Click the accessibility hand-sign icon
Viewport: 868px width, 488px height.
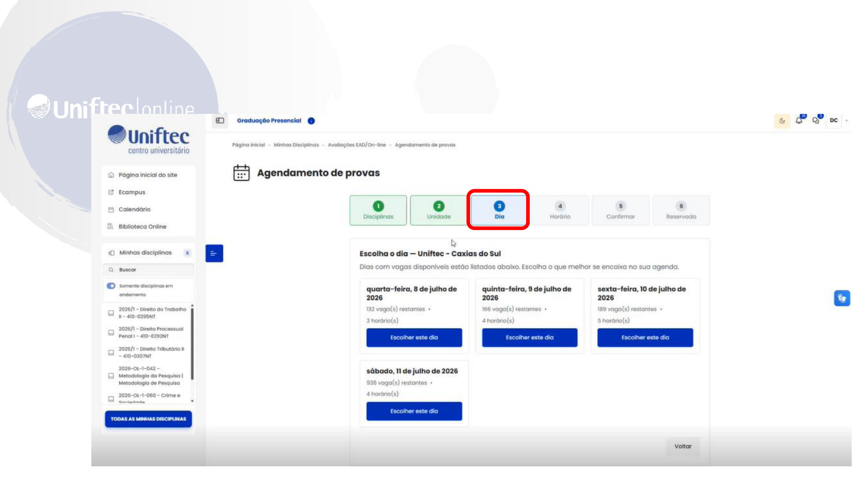842,298
